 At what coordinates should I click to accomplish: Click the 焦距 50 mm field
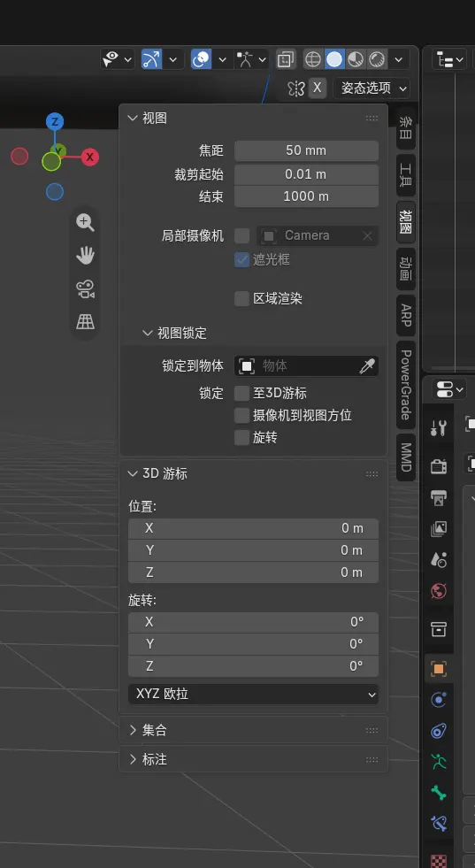click(x=306, y=150)
